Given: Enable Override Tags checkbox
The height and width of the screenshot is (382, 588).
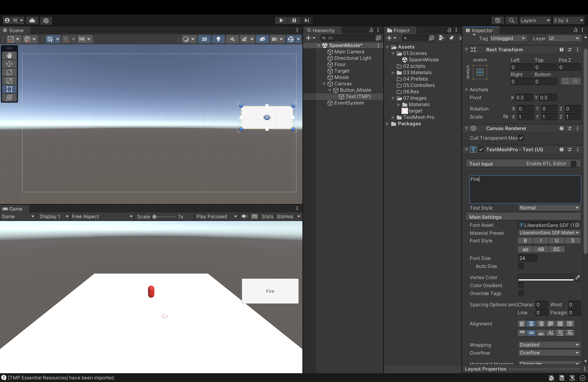Looking at the screenshot, I should [521, 293].
